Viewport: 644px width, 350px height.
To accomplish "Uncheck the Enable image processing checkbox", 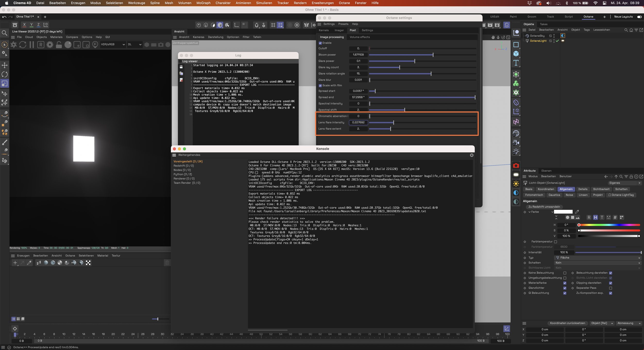I will 320,43.
